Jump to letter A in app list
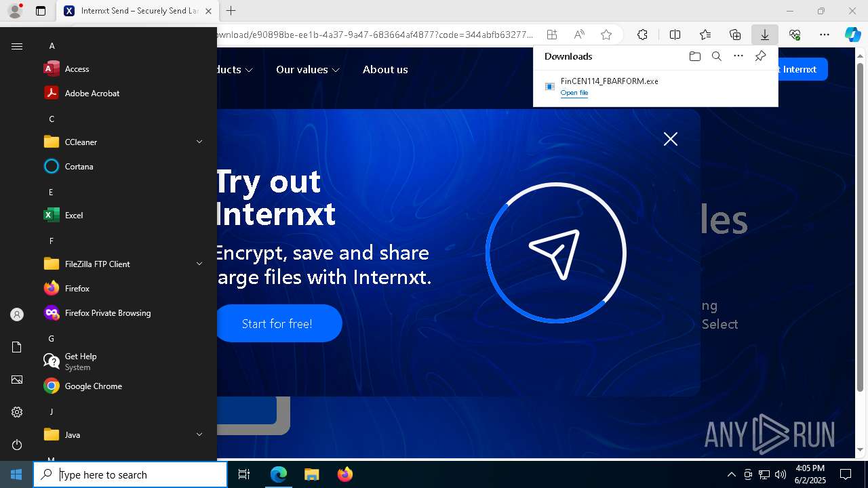Viewport: 868px width, 488px height. pos(52,46)
